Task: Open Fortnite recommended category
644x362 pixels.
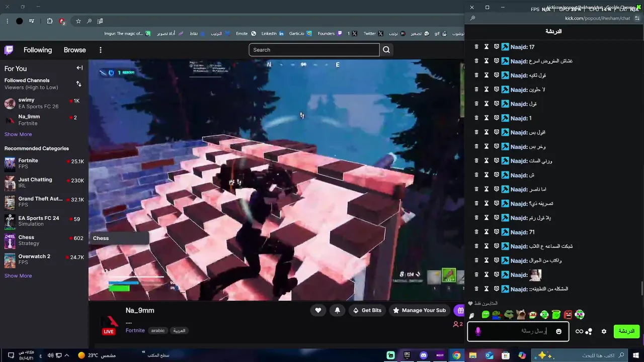Action: tap(44, 164)
